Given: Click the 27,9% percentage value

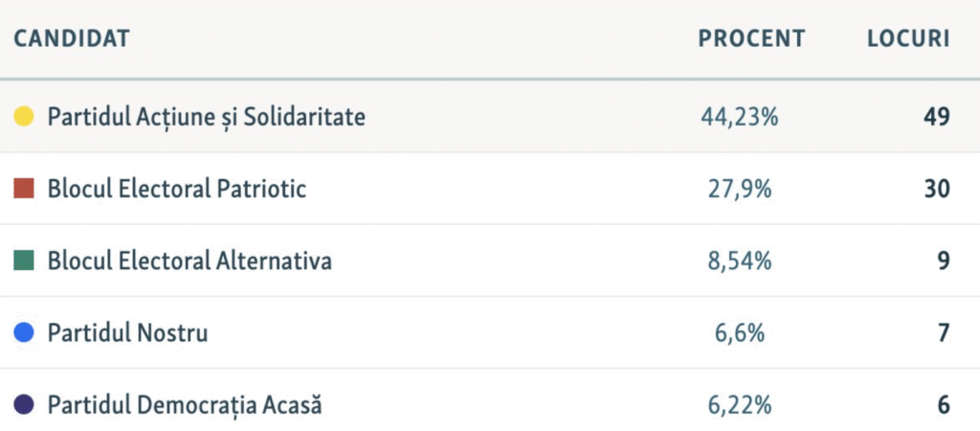Looking at the screenshot, I should coord(739,189).
